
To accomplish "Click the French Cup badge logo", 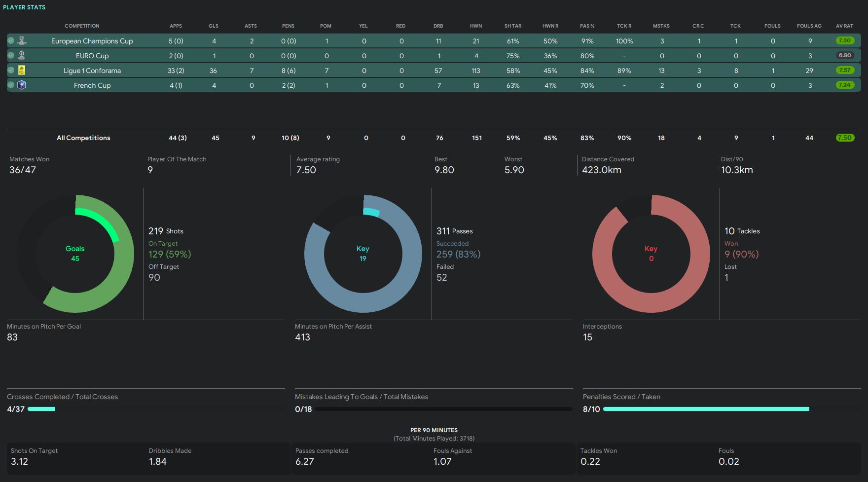I will coord(22,85).
